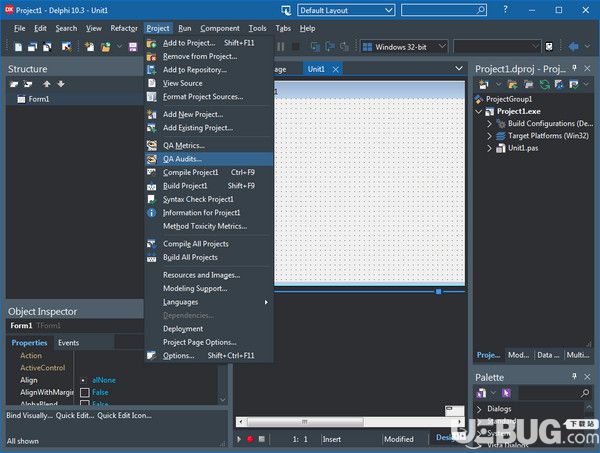
Task: Open the Default Layout dropdown
Action: [x=346, y=10]
